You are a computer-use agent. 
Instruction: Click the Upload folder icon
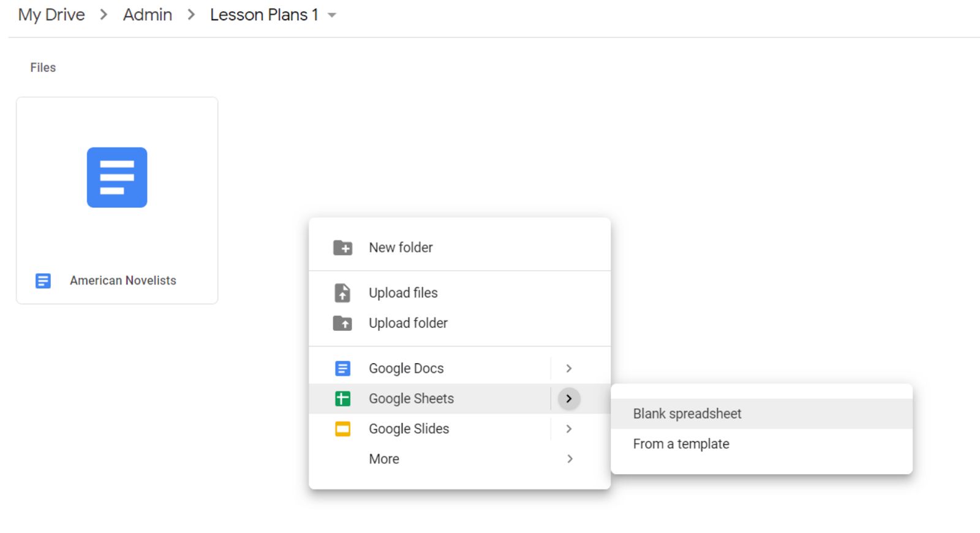click(x=342, y=323)
